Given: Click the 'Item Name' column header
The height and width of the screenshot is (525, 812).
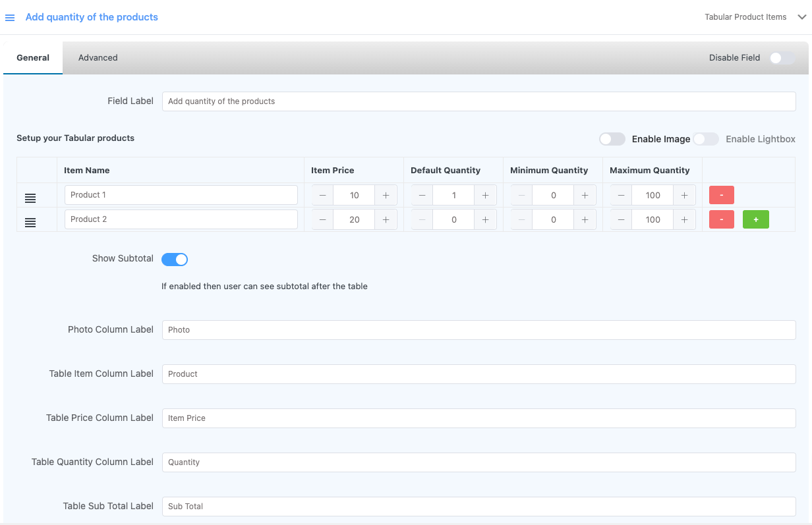Looking at the screenshot, I should [87, 171].
